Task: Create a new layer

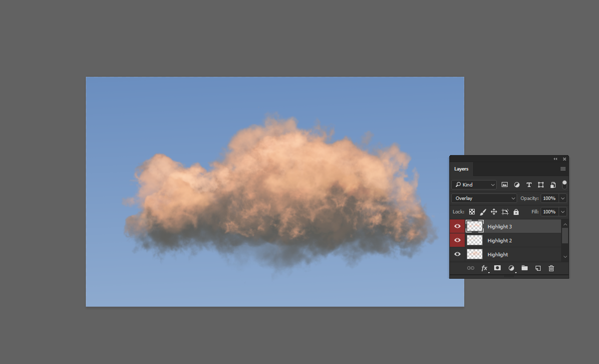Action: tap(538, 268)
